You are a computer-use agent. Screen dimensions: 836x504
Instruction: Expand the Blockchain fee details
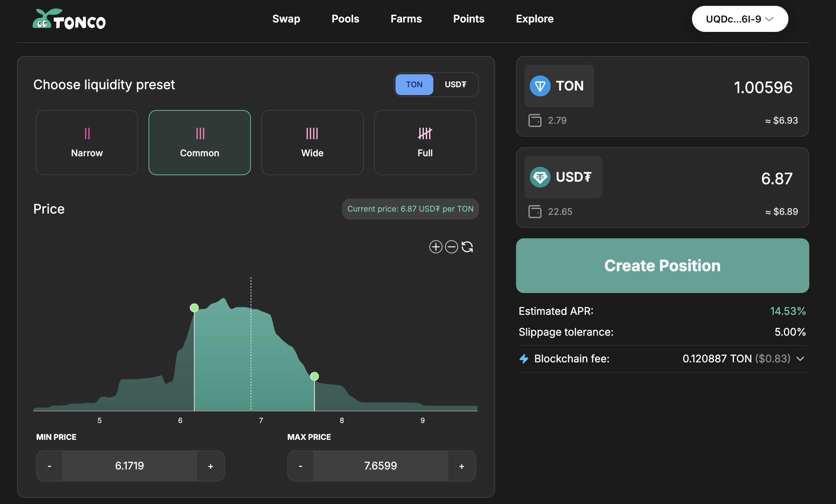click(800, 359)
